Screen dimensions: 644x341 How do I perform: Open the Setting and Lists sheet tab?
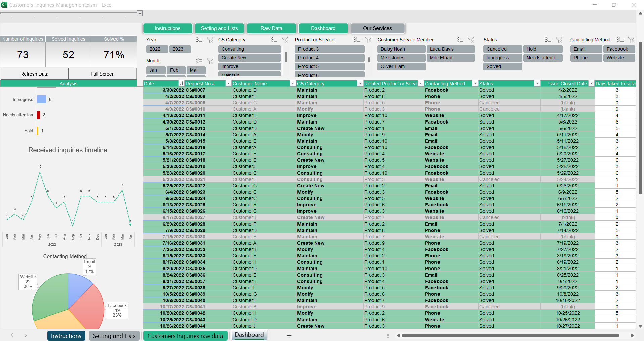[x=114, y=336]
